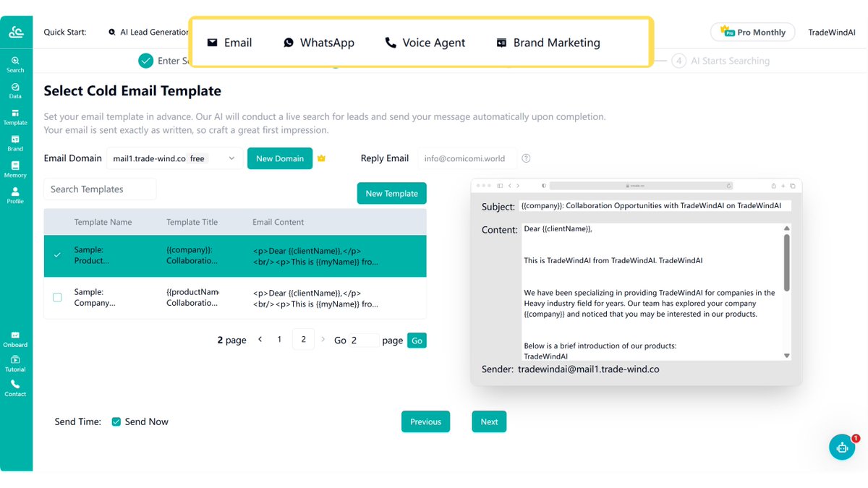Go to the previous page arrow in pagination
868x488 pixels.
tap(260, 339)
